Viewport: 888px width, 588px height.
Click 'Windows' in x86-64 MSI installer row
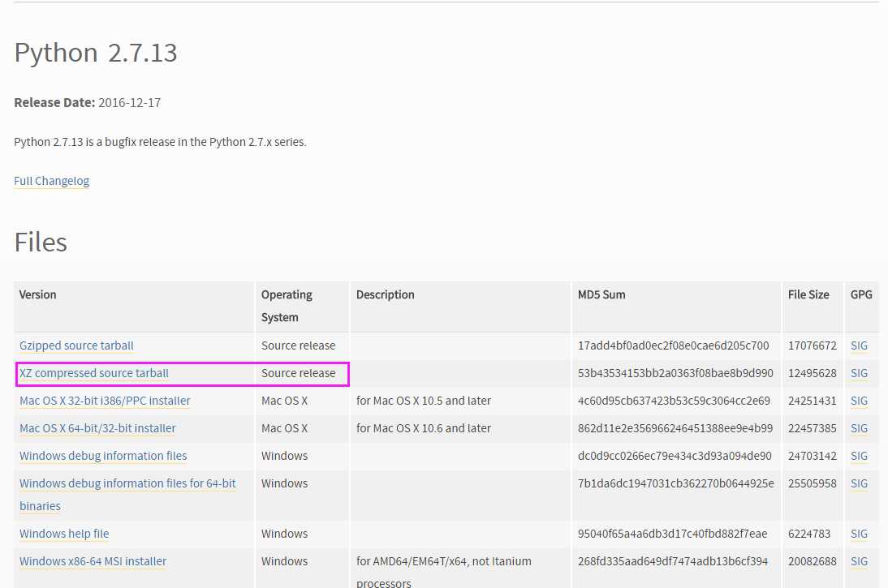click(284, 561)
